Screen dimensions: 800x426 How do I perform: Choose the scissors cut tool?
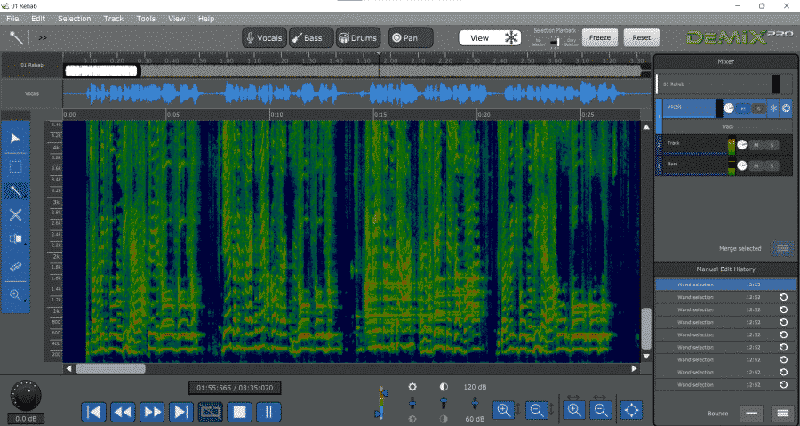pos(16,215)
